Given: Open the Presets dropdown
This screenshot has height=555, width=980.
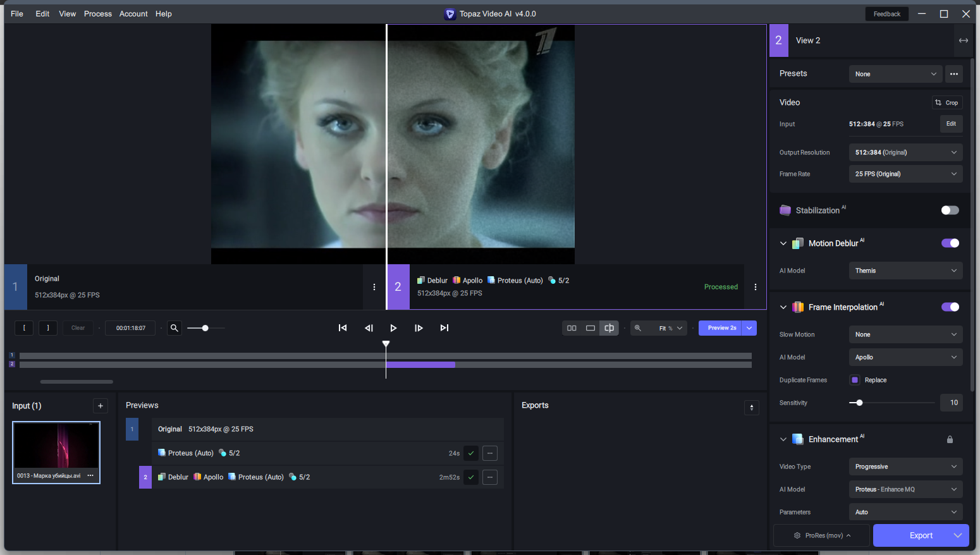Looking at the screenshot, I should click(x=895, y=74).
